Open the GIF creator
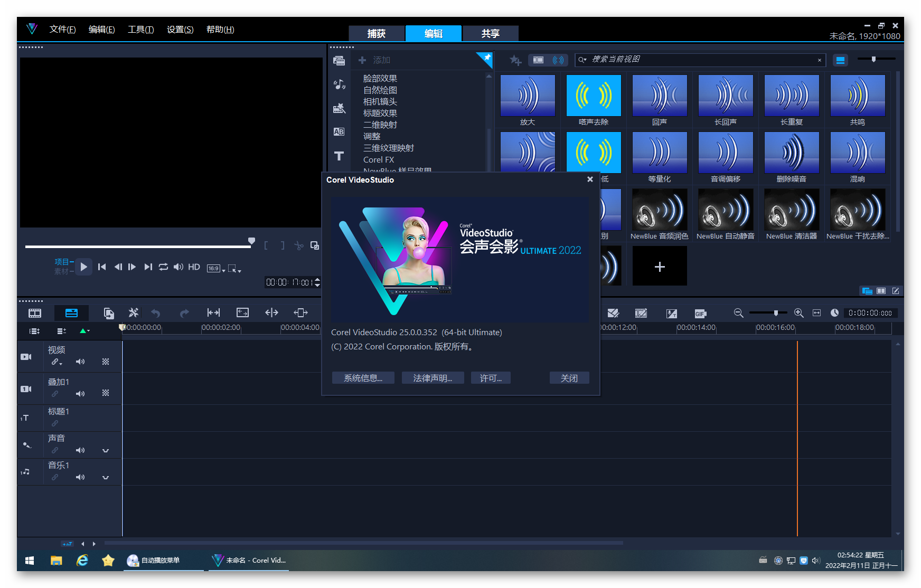Viewport: 921px width, 588px height. [700, 314]
